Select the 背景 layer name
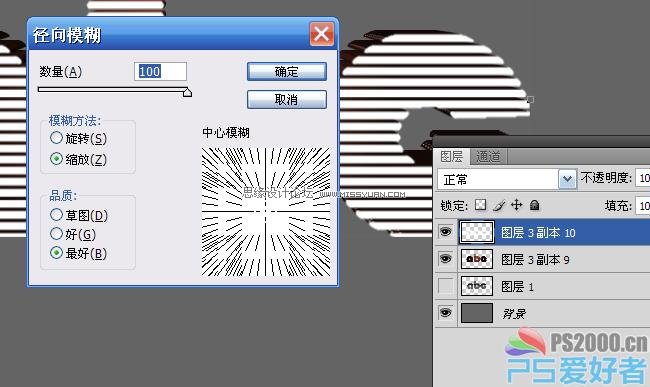Viewport: 650px width, 387px height. click(514, 314)
